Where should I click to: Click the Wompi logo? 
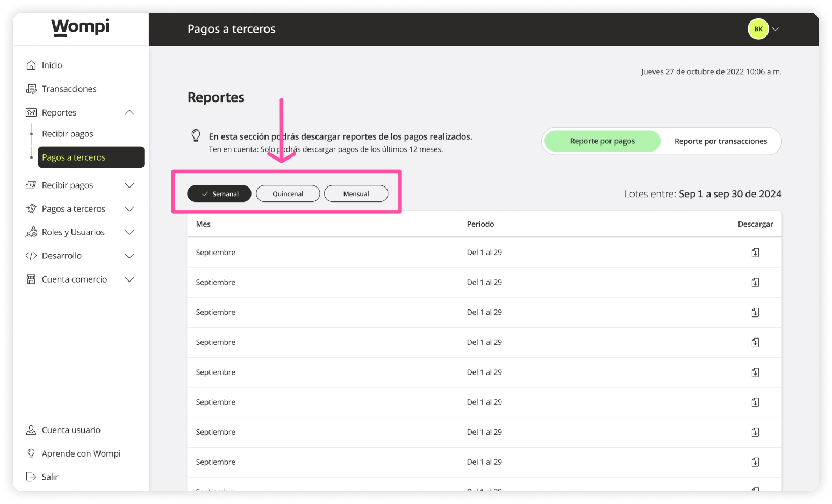pos(80,27)
